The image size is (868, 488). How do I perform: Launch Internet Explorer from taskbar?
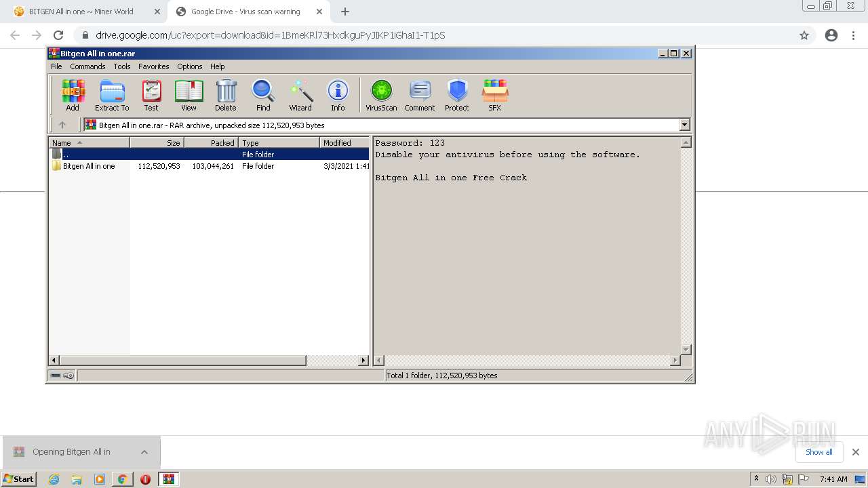click(54, 479)
